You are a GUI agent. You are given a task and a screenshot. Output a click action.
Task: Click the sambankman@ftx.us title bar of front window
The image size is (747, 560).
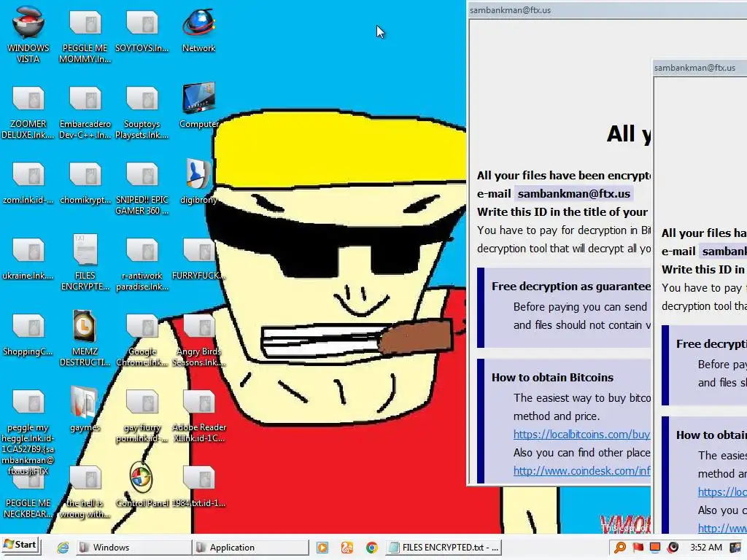point(700,68)
